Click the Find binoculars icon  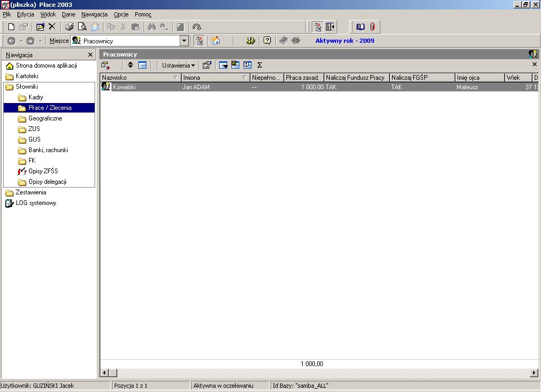[152, 27]
